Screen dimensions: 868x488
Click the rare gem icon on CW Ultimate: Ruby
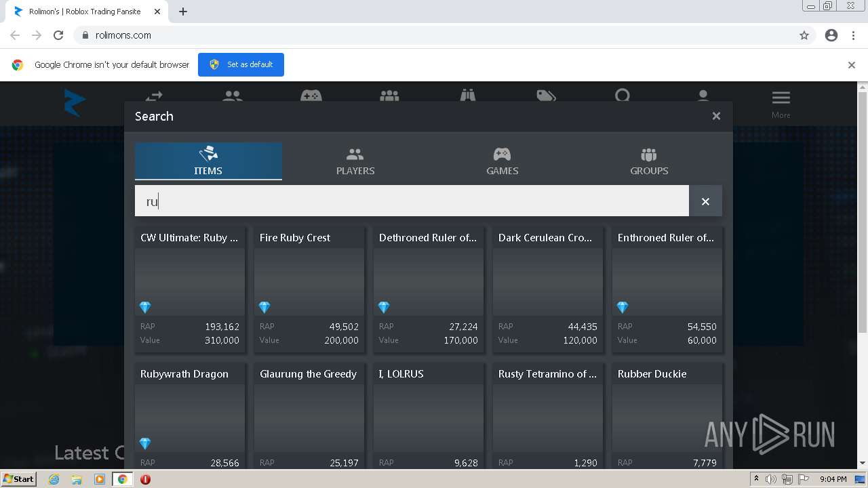[145, 307]
